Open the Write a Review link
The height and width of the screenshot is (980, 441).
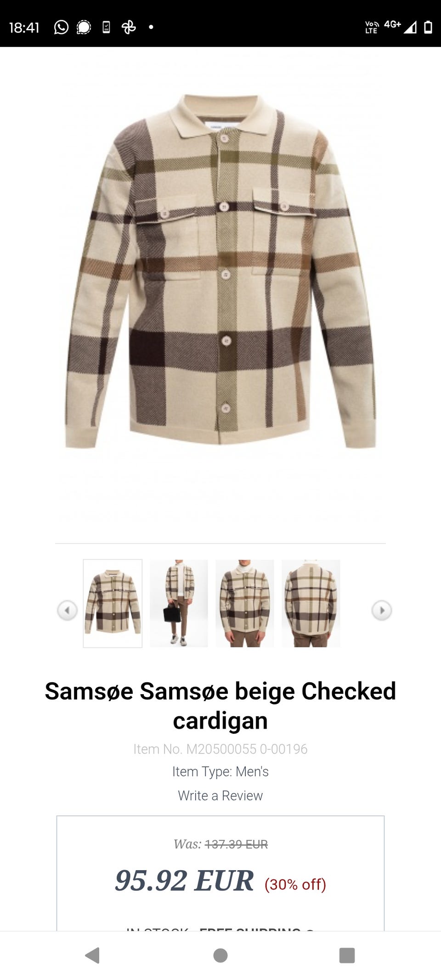coord(220,795)
